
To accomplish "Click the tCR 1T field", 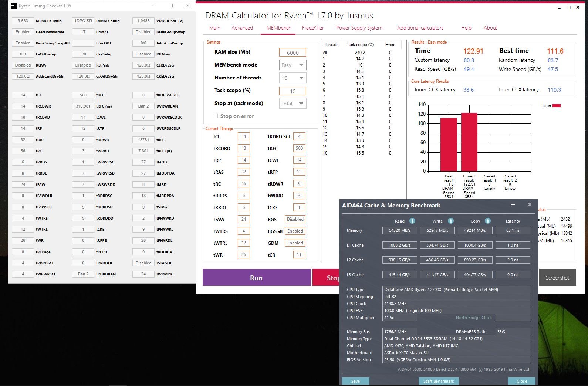I will coord(299,255).
